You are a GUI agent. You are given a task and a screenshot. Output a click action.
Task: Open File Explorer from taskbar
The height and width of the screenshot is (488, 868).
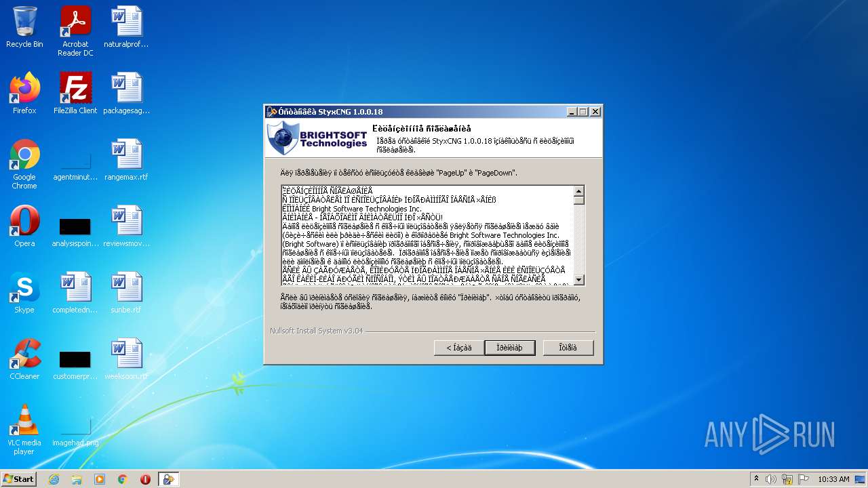pos(77,479)
